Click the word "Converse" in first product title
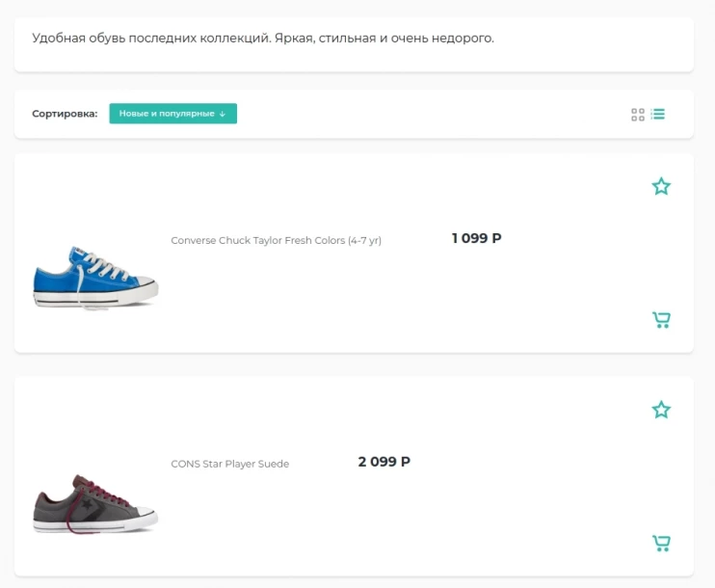 193,241
